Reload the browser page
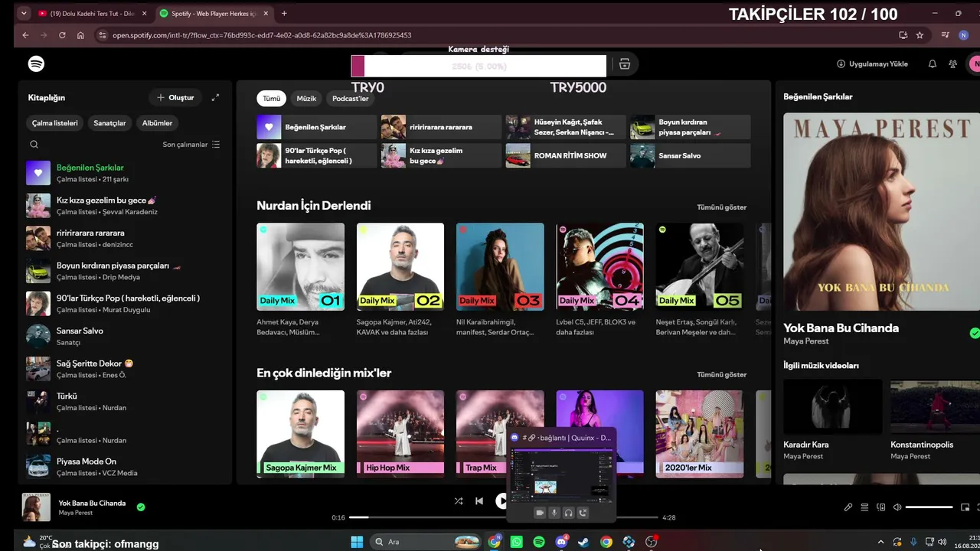 pos(62,35)
